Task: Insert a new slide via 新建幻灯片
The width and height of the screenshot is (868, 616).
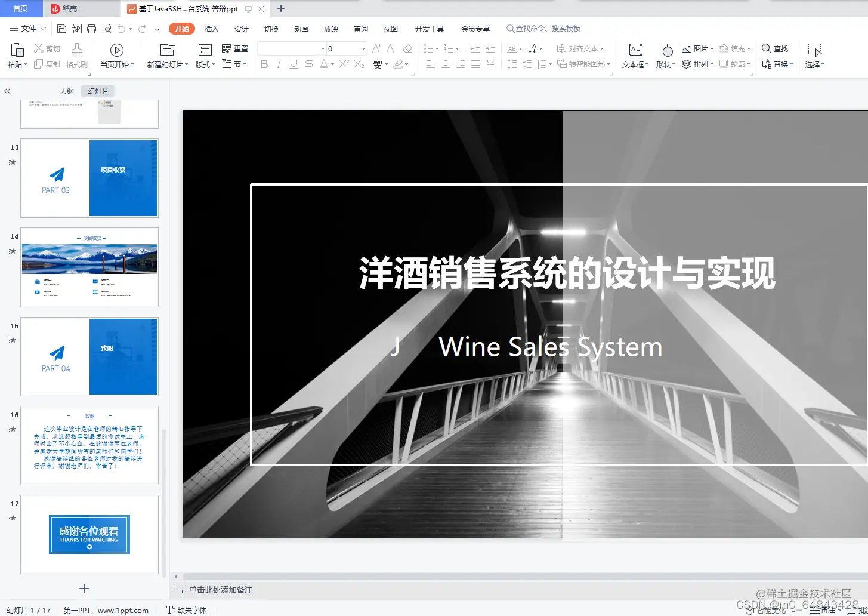Action: (166, 53)
